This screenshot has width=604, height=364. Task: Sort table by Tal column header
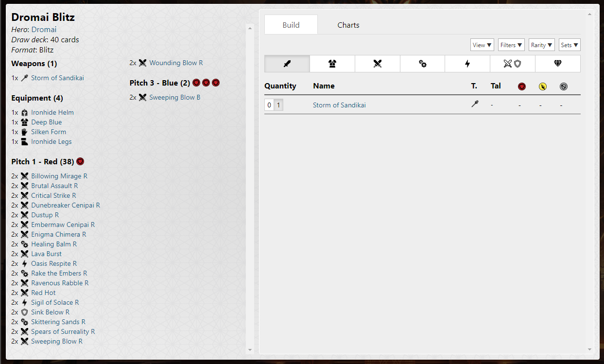pos(496,86)
